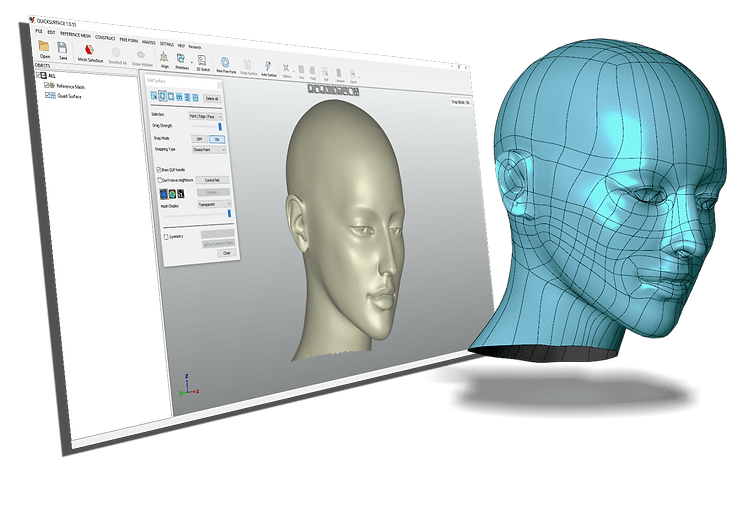This screenshot has height=508, width=750.
Task: Toggle Reference Mesh visibility checkbox
Action: (47, 85)
